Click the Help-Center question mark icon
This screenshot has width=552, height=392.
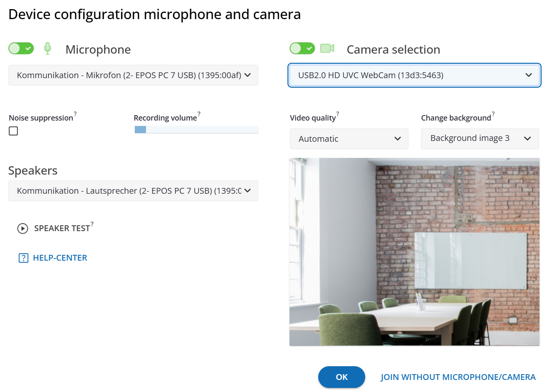[23, 258]
